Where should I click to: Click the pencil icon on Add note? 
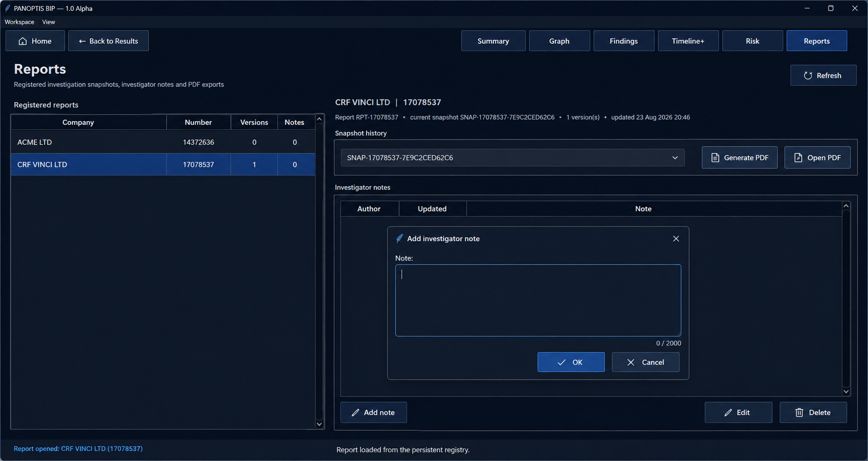pos(356,413)
